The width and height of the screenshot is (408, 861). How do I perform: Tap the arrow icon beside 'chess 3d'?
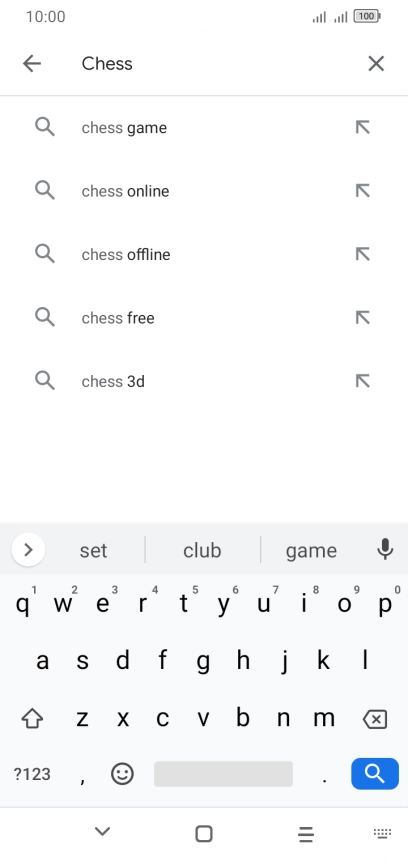click(362, 381)
